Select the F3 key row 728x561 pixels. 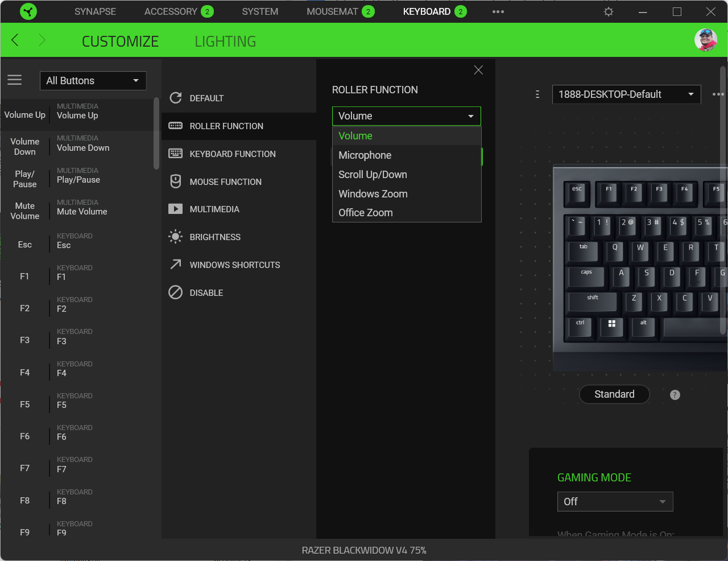(77, 340)
